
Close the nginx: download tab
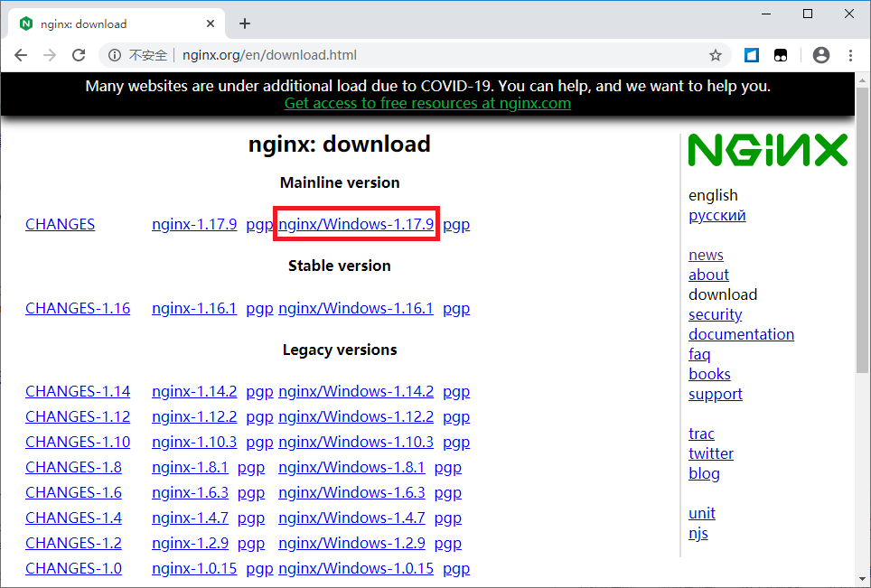click(x=210, y=23)
